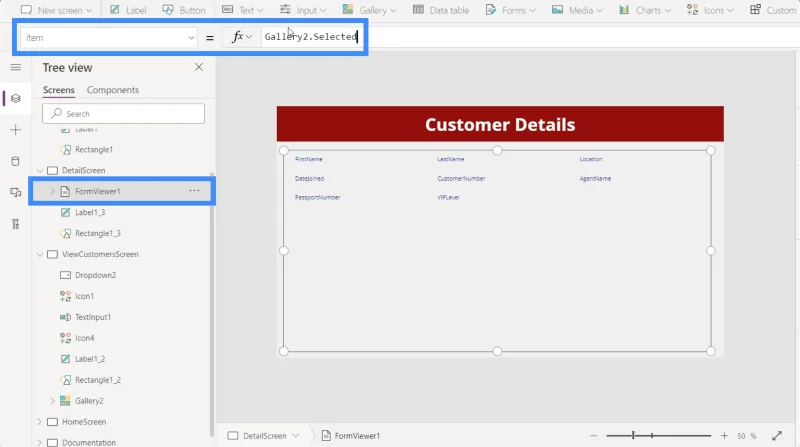Image resolution: width=800 pixels, height=447 pixels.
Task: Click the FormViewer1 breadcrumb
Action: point(351,436)
